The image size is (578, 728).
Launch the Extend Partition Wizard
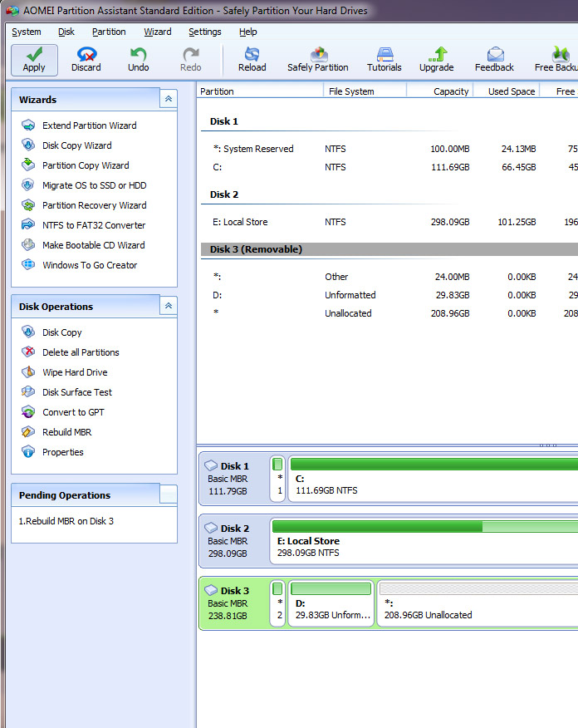[x=89, y=125]
